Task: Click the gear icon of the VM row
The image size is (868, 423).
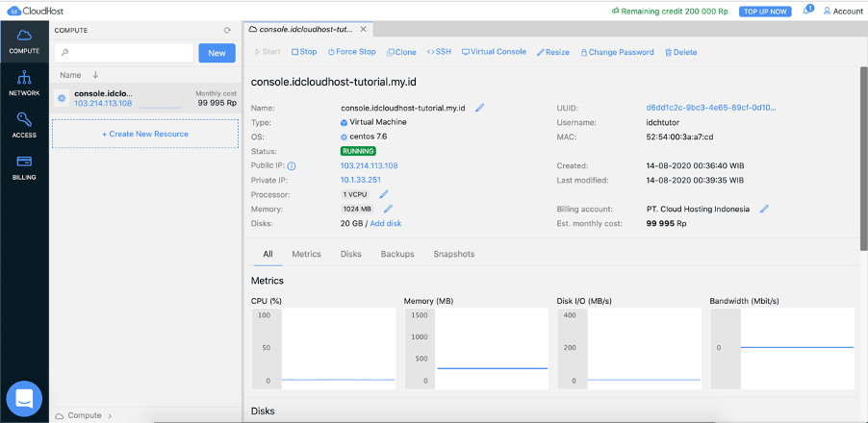Action: 62,98
